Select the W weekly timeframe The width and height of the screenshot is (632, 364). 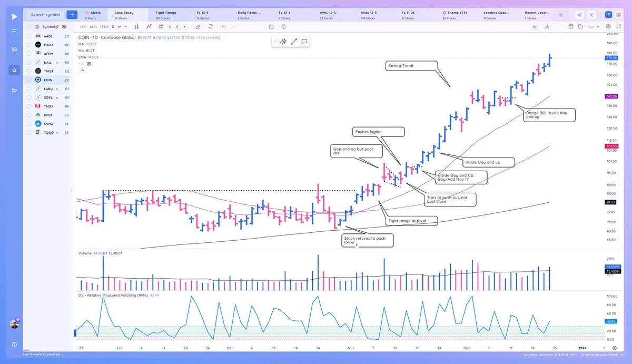tap(119, 26)
